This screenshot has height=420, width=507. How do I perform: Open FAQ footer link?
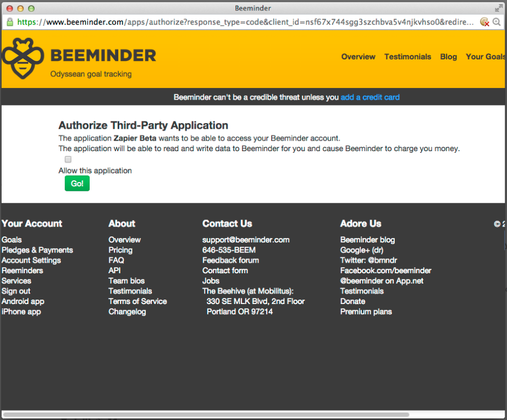pos(116,260)
